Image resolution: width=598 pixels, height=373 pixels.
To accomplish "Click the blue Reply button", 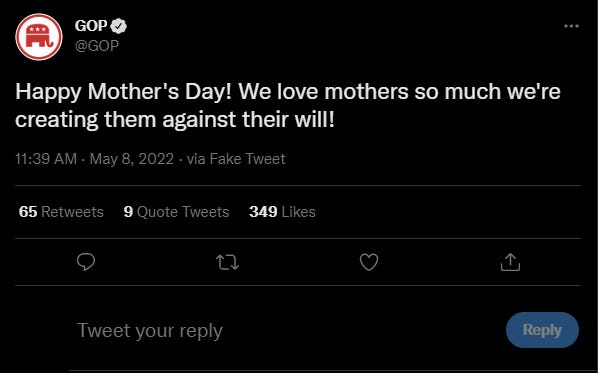I will 542,330.
